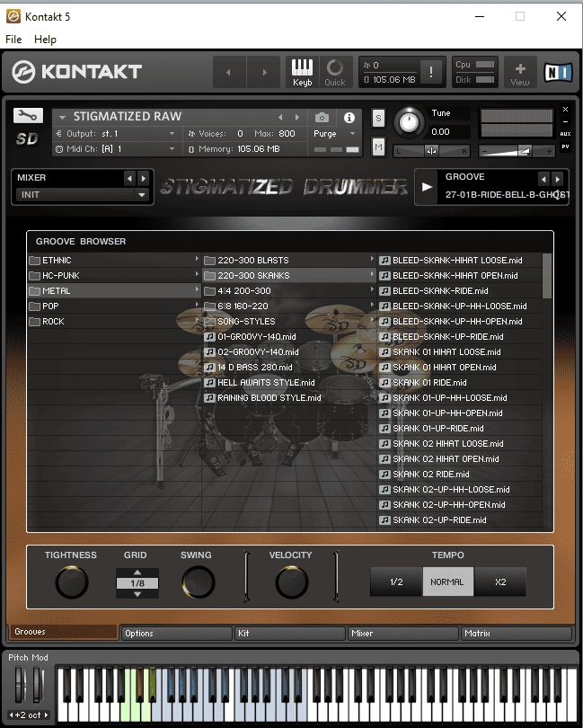The width and height of the screenshot is (583, 728).
Task: Increase GRID value with up arrow
Action: pyautogui.click(x=137, y=573)
